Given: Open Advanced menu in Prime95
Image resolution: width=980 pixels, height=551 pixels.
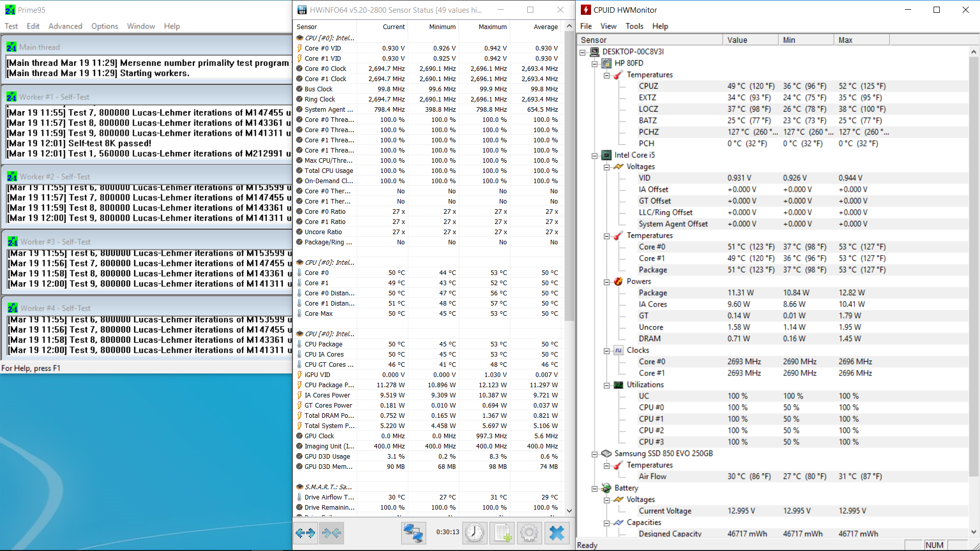Looking at the screenshot, I should [x=65, y=26].
